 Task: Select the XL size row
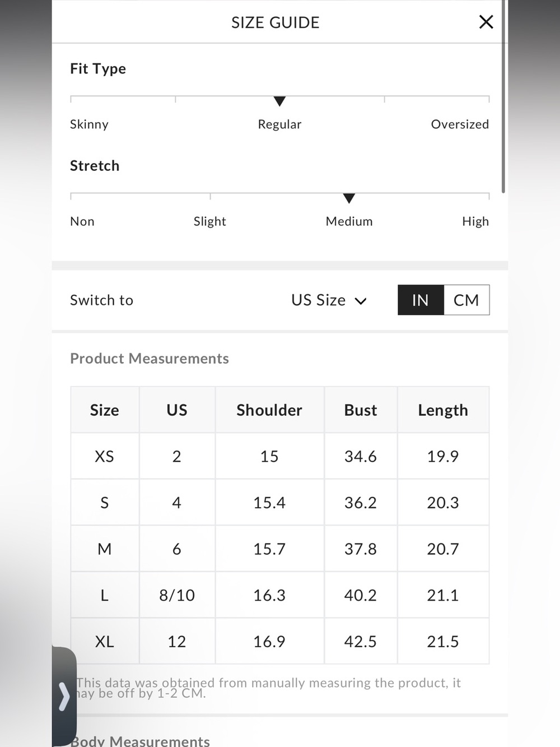pyautogui.click(x=279, y=641)
